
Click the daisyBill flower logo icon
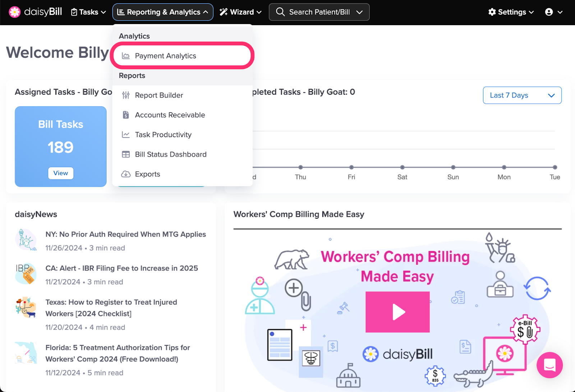15,12
